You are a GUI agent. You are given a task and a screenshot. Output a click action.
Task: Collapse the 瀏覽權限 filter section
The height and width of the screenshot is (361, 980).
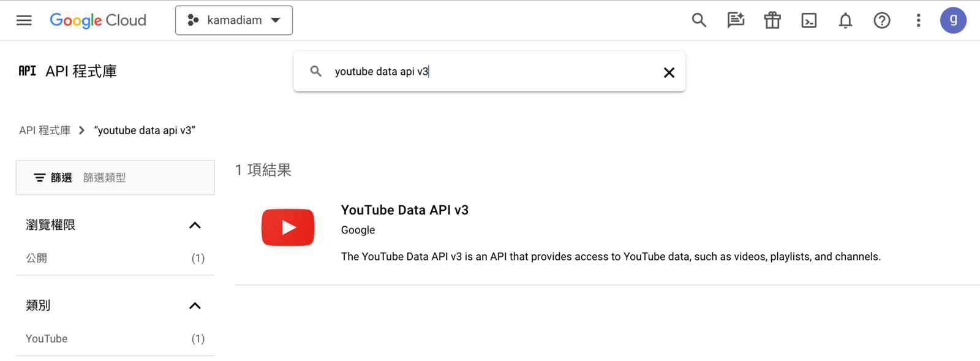(x=195, y=226)
